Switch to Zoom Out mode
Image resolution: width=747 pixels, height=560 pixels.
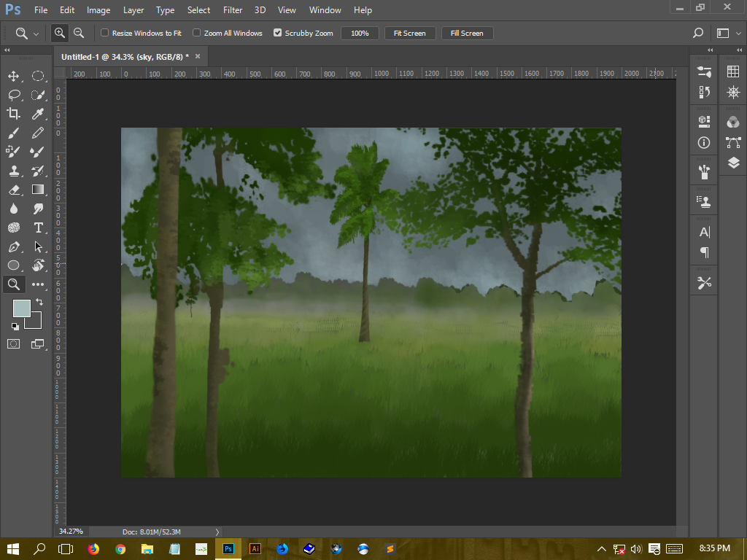[79, 33]
